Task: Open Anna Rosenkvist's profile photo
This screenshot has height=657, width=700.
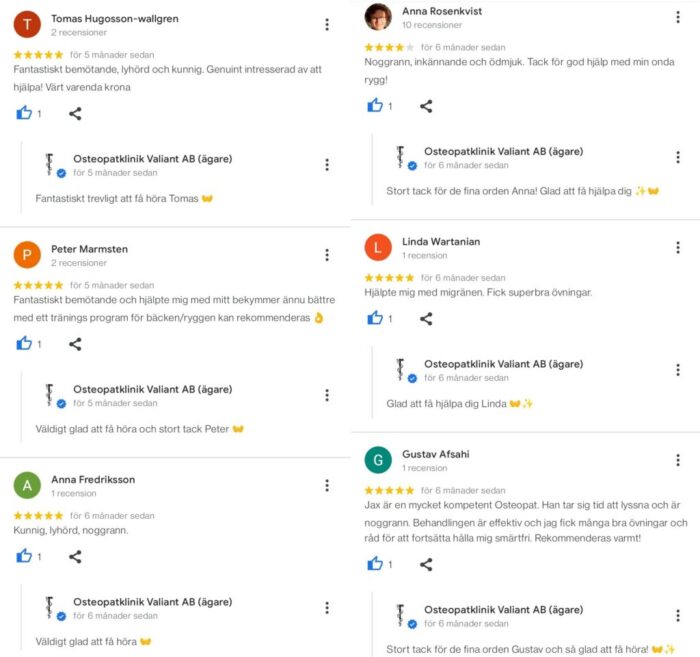Action: 378,17
